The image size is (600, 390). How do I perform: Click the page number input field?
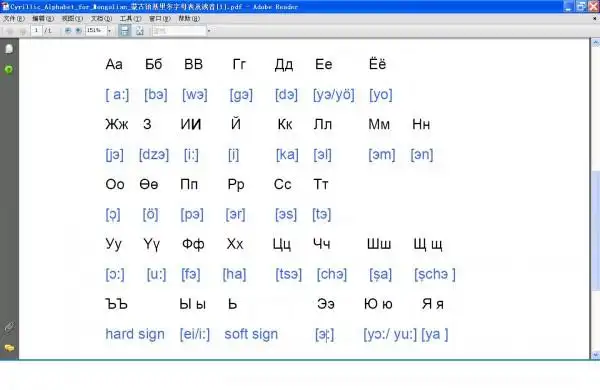[x=36, y=30]
